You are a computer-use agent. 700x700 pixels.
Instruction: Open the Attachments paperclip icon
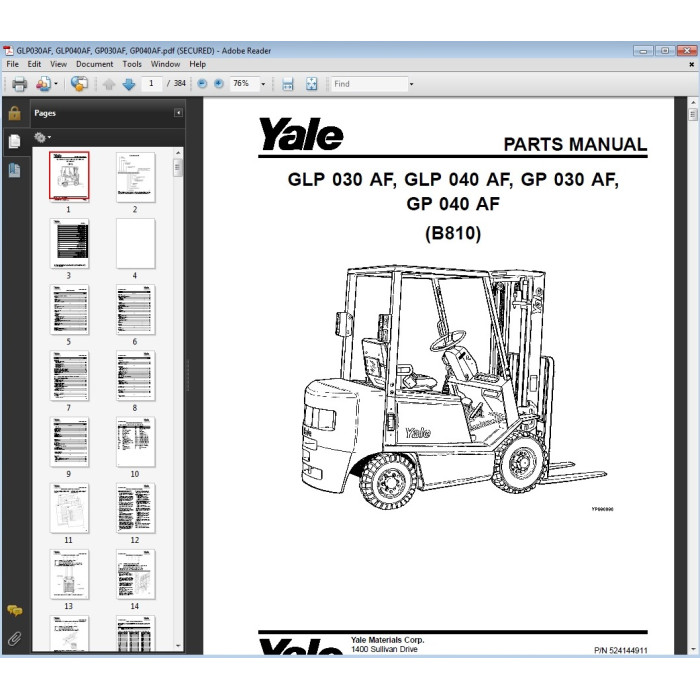[x=14, y=638]
